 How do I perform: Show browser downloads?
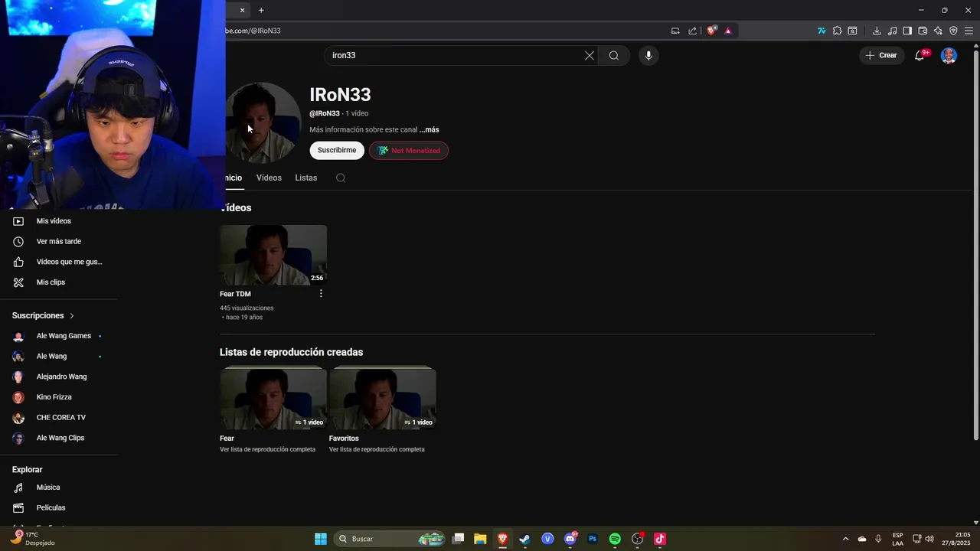coord(877,31)
